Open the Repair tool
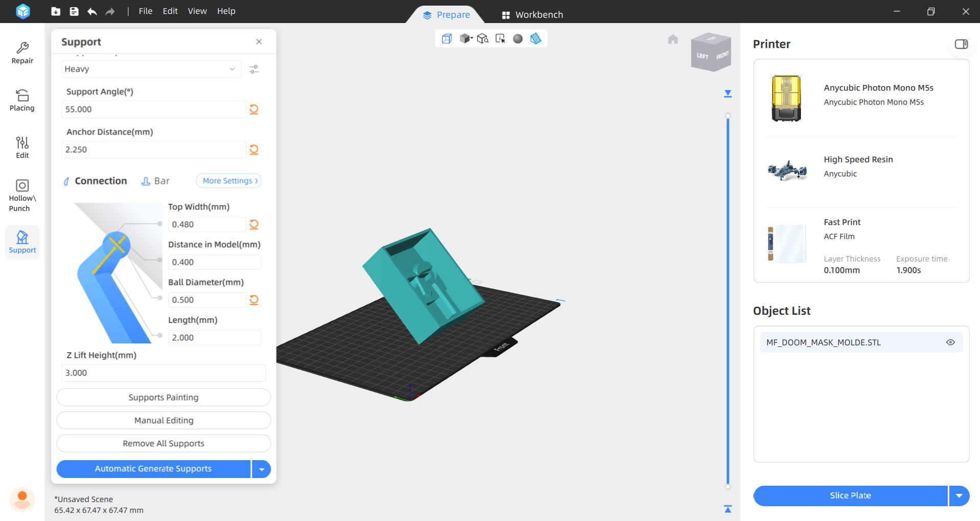 23,53
